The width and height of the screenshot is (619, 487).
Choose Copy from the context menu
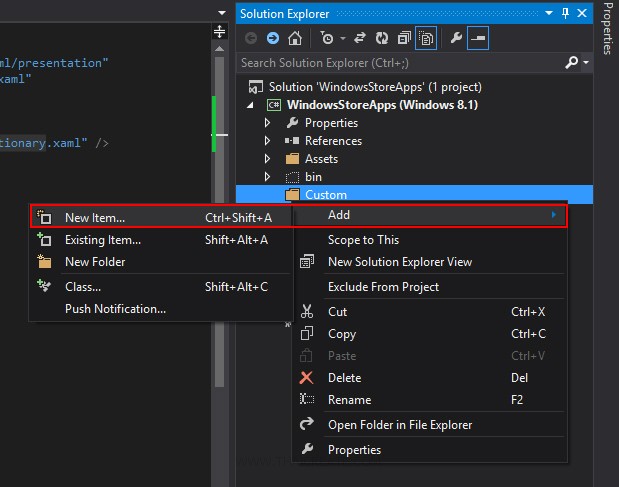[x=430, y=334]
